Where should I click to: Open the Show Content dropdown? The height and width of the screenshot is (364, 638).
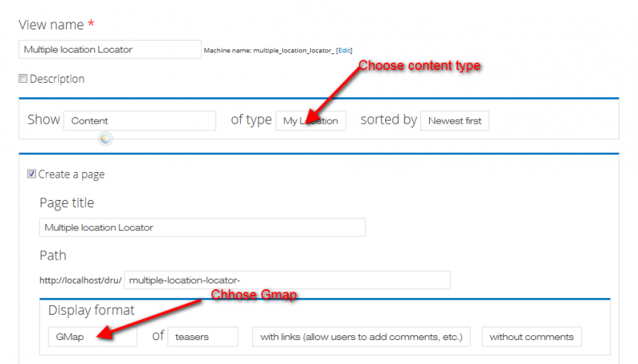point(140,120)
